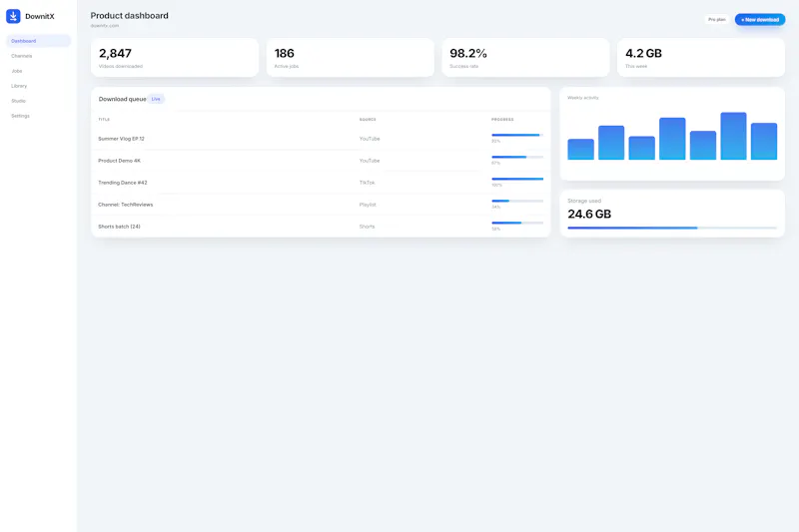Click the shortest bar in Weekly activity chart

click(x=580, y=149)
